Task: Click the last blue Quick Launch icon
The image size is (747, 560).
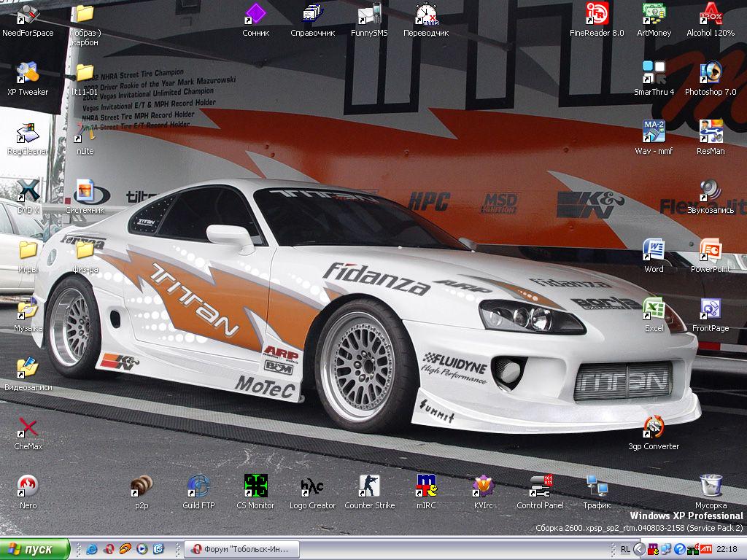Action: 158,550
